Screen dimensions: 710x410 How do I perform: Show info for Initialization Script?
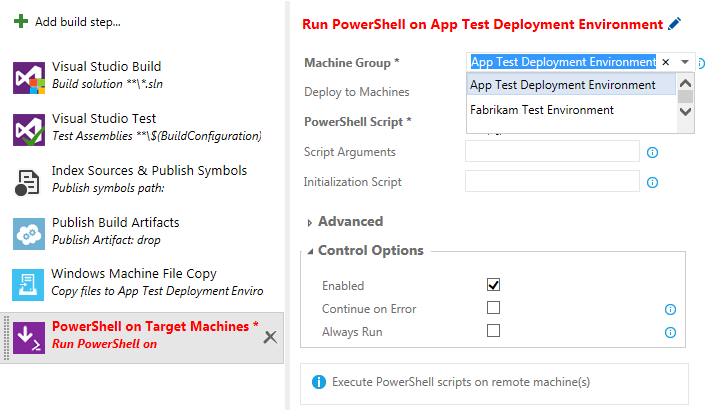pos(652,183)
